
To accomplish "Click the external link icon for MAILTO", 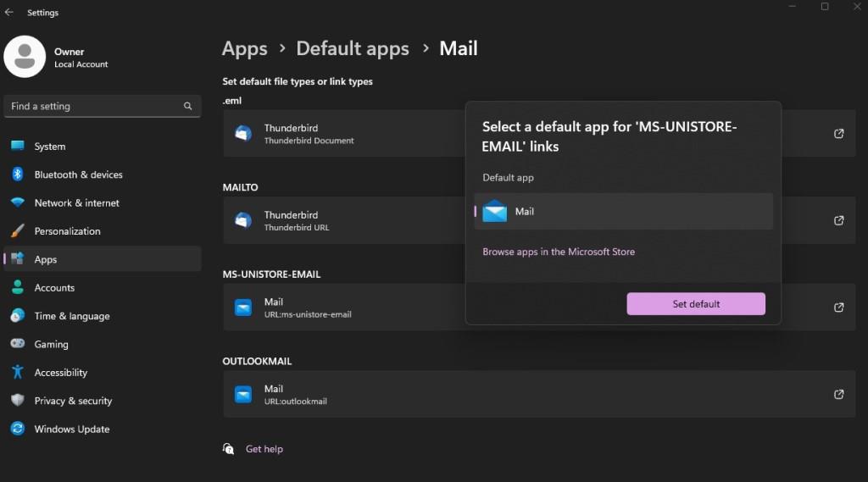I will pyautogui.click(x=838, y=220).
